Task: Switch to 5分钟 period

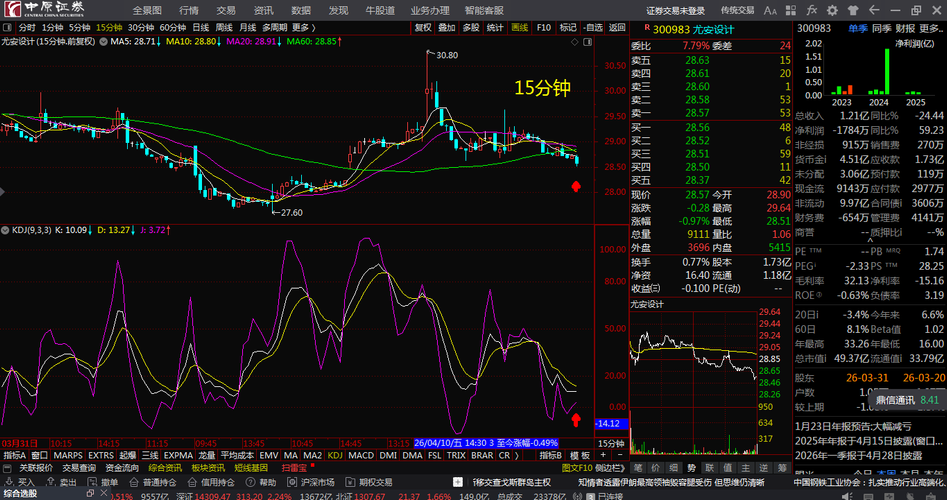Action: pyautogui.click(x=79, y=27)
